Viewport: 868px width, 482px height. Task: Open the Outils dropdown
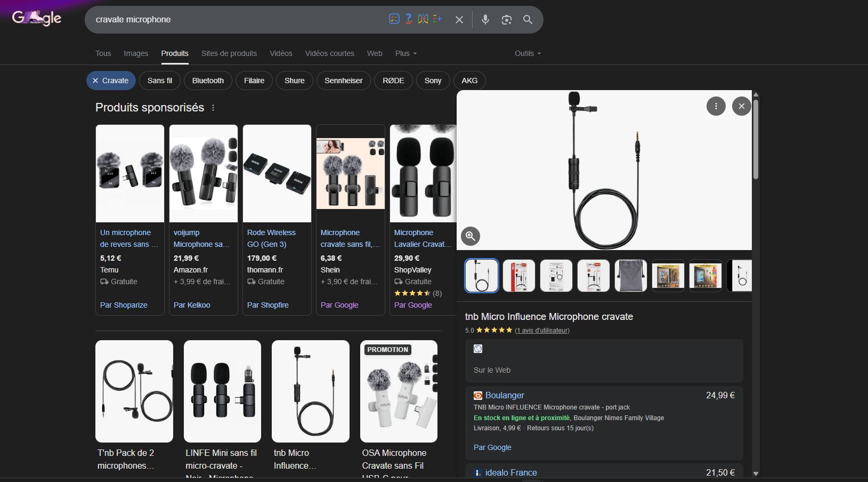(526, 53)
